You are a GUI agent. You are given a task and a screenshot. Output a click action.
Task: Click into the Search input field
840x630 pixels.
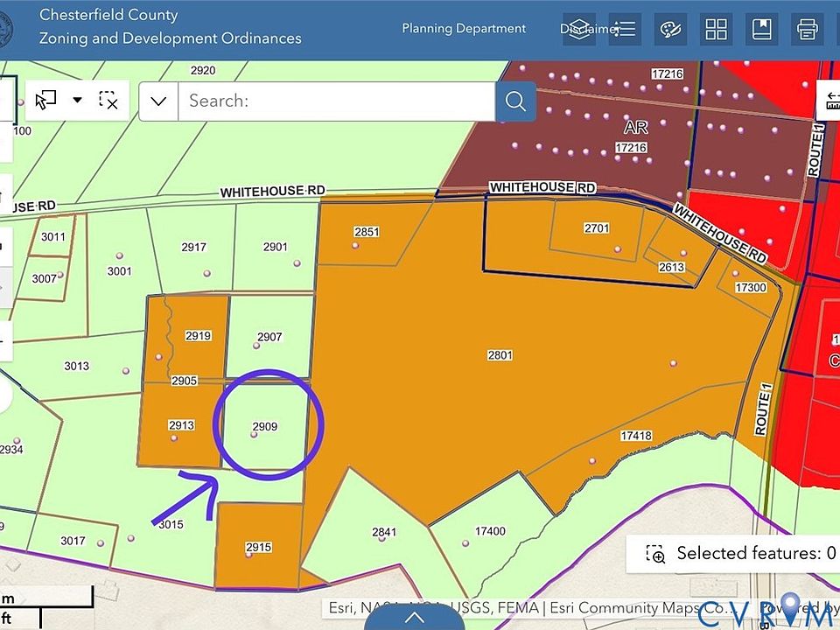click(x=337, y=101)
